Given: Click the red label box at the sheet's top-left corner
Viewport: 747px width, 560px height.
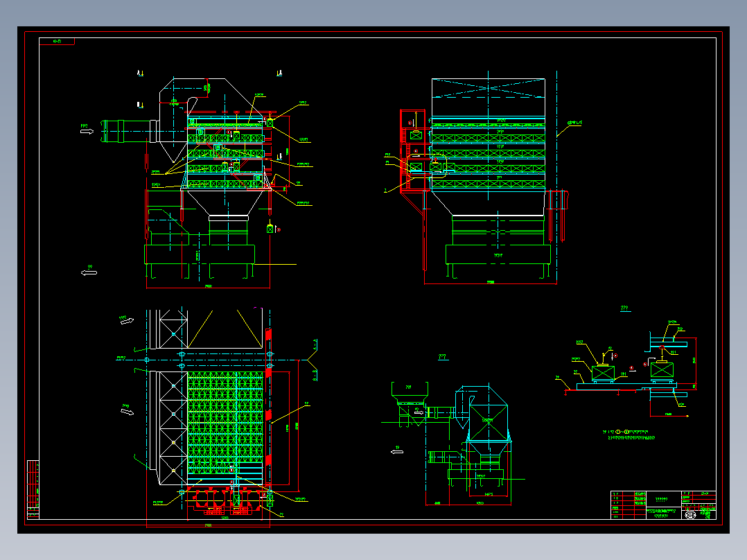Looking at the screenshot, I should coord(57,42).
